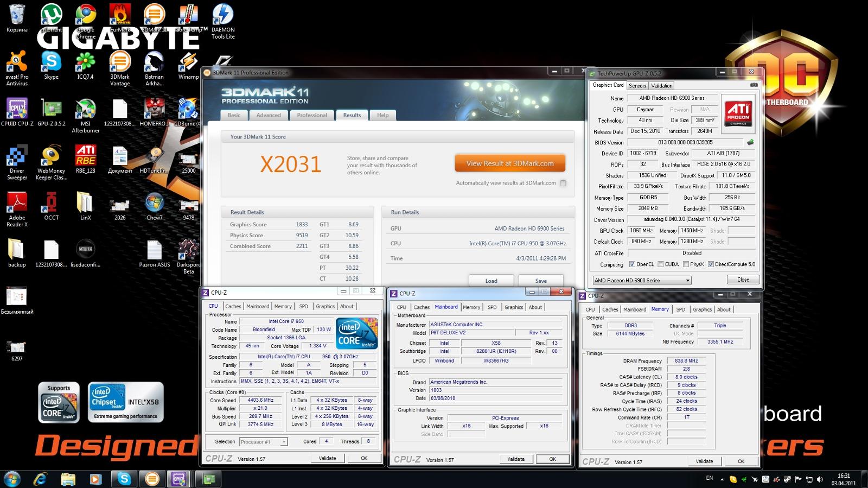868x488 pixels.
Task: Open Windows Explorer from the taskbar
Action: (68, 479)
